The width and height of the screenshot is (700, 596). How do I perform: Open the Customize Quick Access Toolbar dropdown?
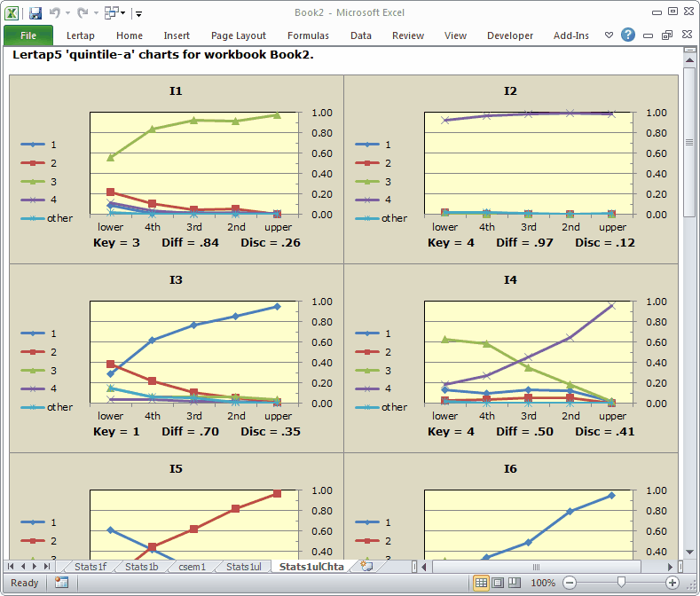(x=138, y=14)
